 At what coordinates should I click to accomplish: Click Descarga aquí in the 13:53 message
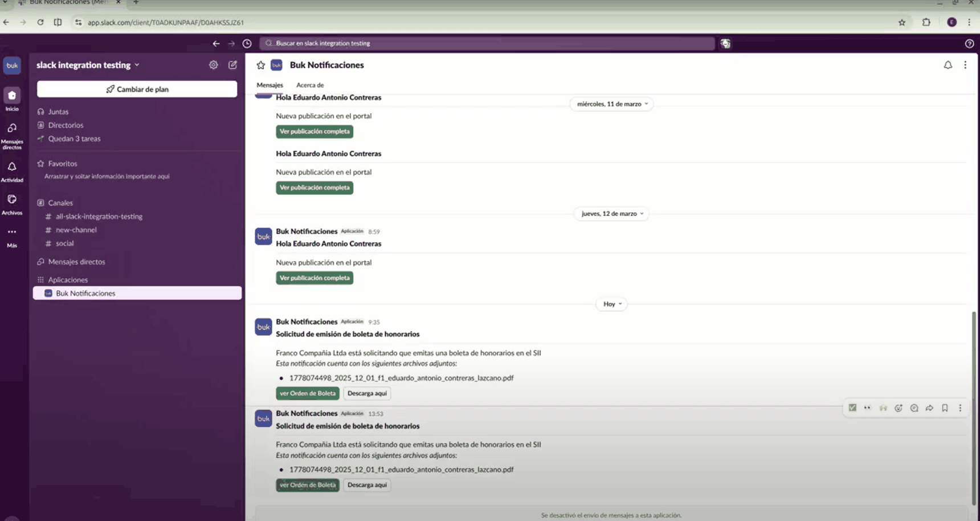point(367,485)
